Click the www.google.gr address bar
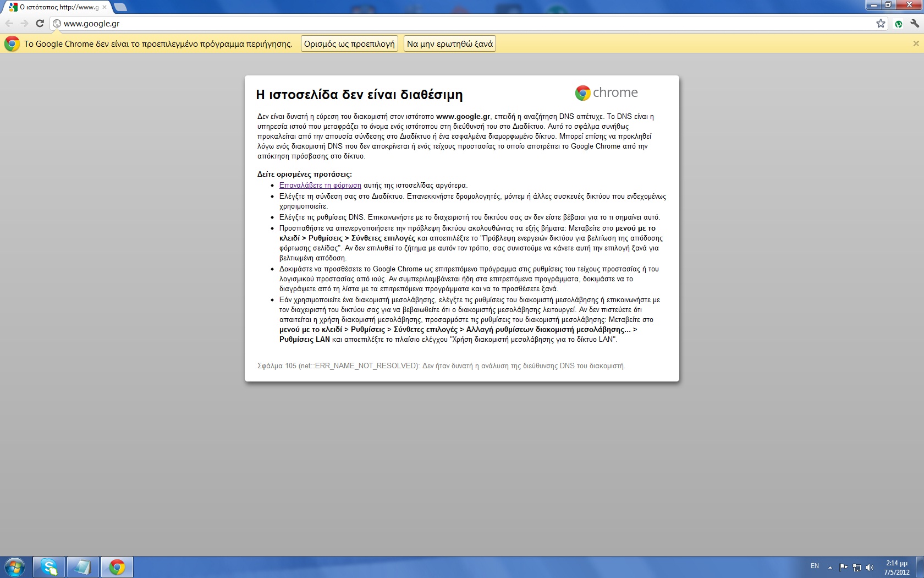924x578 pixels. point(468,24)
